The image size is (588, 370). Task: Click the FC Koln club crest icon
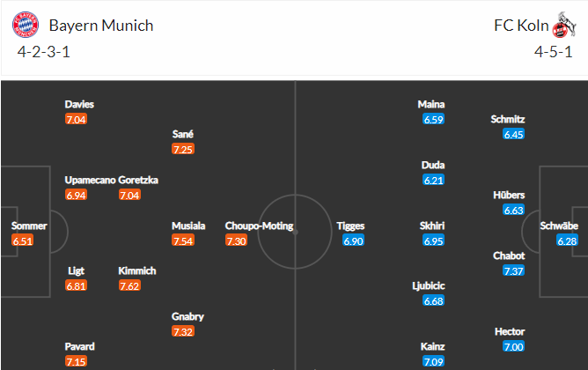[x=563, y=25]
